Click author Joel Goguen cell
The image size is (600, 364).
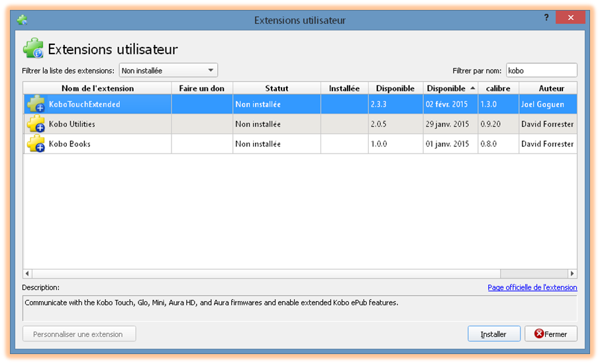point(548,105)
